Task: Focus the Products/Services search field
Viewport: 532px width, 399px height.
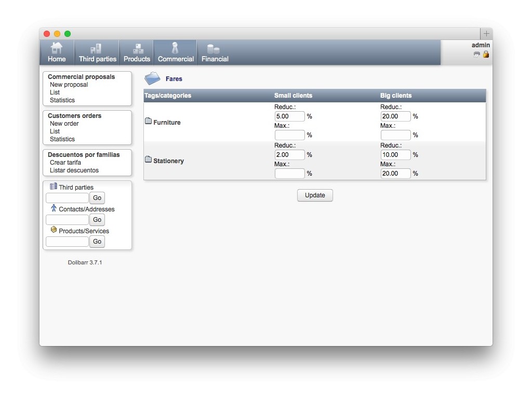Action: pos(67,242)
